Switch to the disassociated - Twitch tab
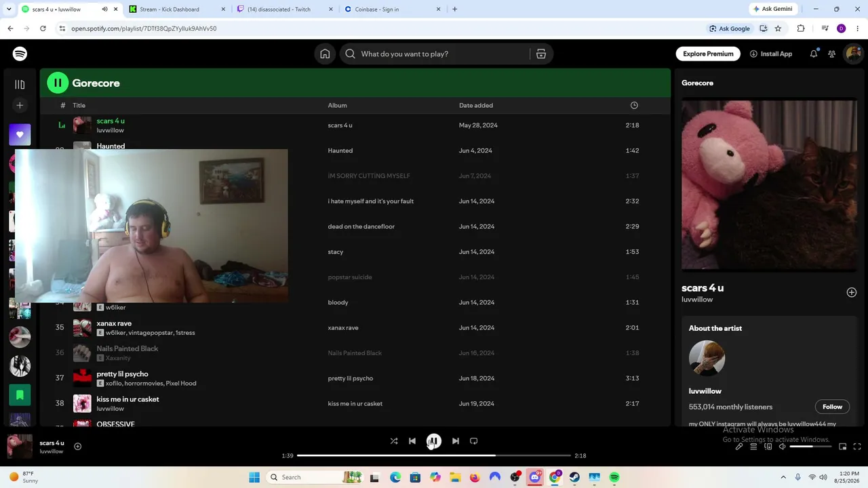Viewport: 868px width, 488px height. 283,9
